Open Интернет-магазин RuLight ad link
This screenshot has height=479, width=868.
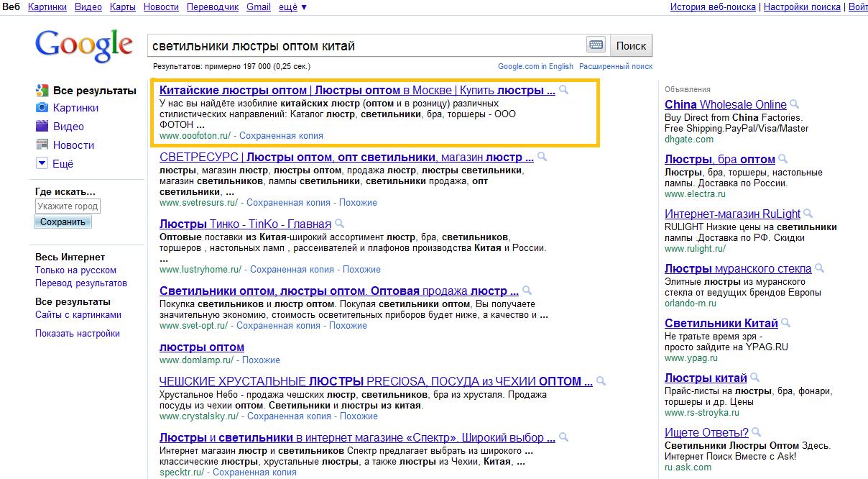click(732, 214)
